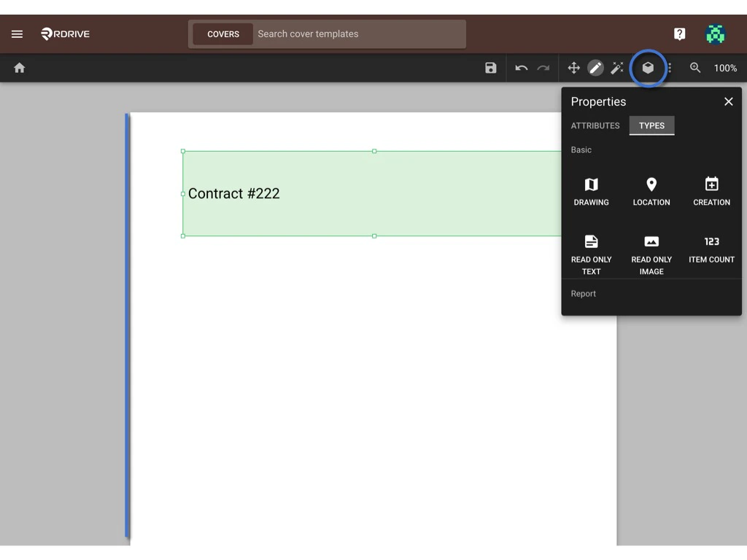747x560 pixels.
Task: Click the COVERS button
Action: [222, 34]
